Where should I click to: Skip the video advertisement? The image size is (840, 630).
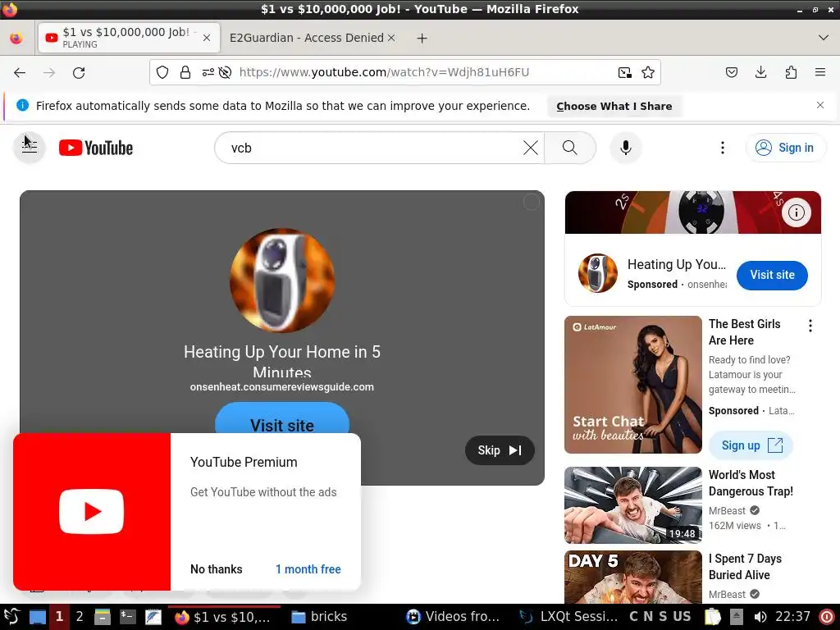[500, 450]
